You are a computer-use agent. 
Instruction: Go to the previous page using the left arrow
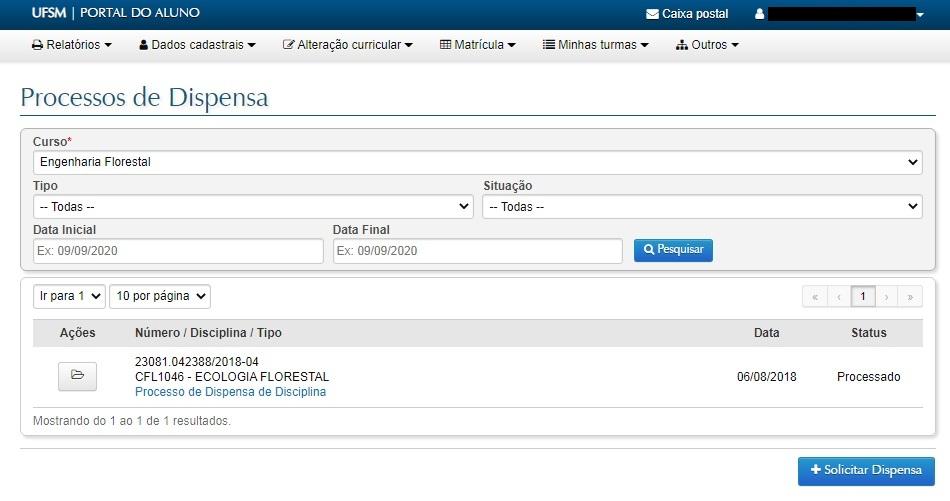tap(839, 297)
